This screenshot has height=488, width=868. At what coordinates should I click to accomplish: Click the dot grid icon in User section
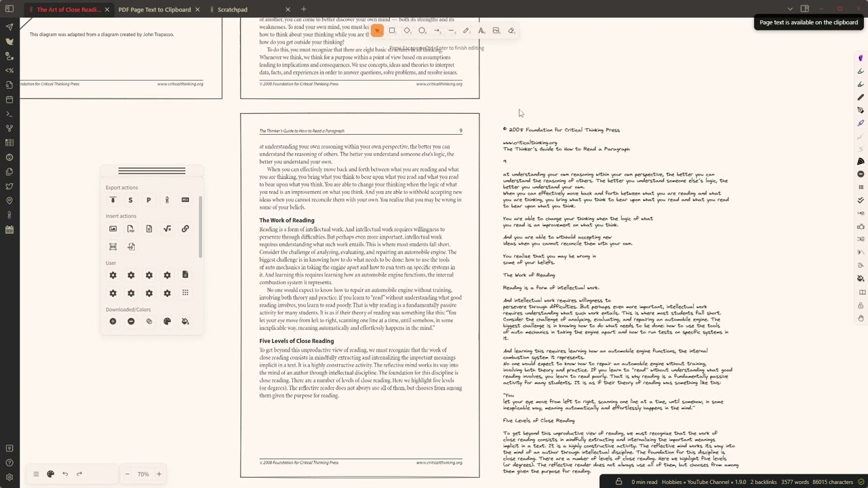pos(185,293)
